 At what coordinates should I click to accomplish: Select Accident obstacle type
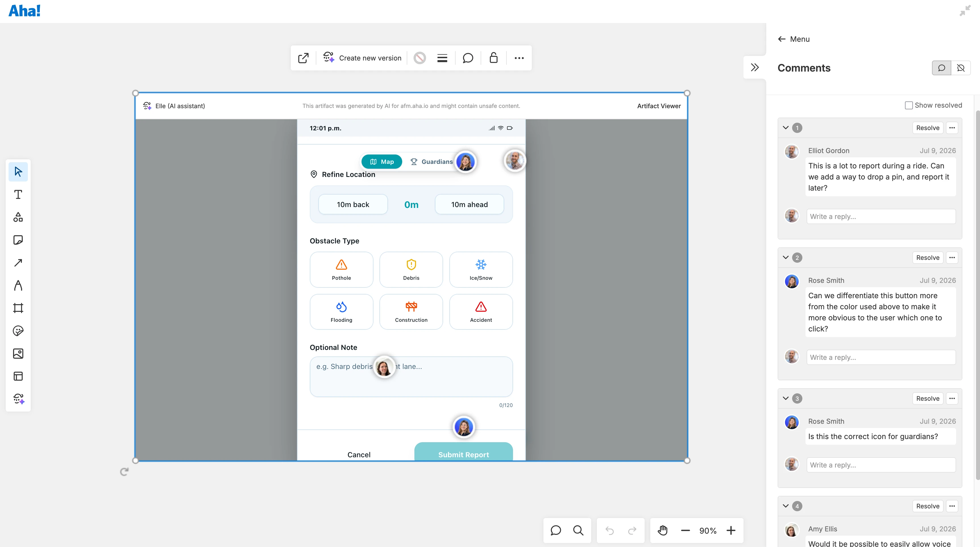point(481,312)
